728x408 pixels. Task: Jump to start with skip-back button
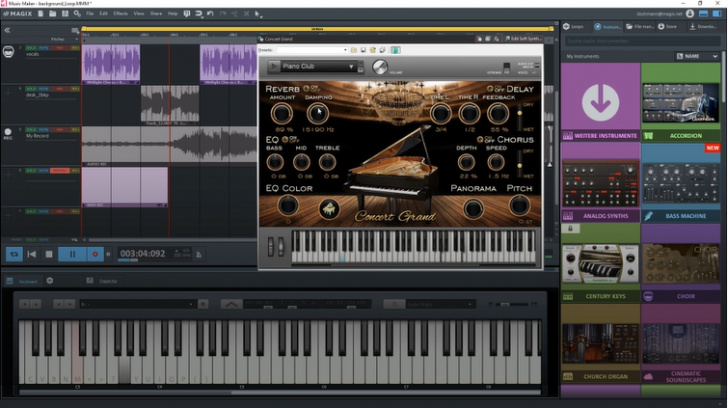32,254
